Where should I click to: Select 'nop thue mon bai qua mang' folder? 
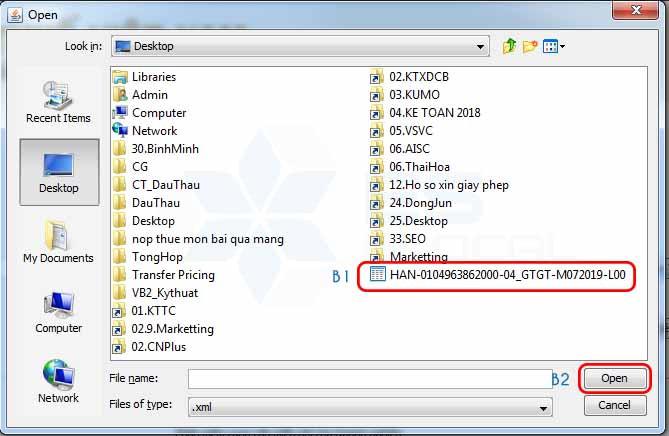pyautogui.click(x=198, y=239)
